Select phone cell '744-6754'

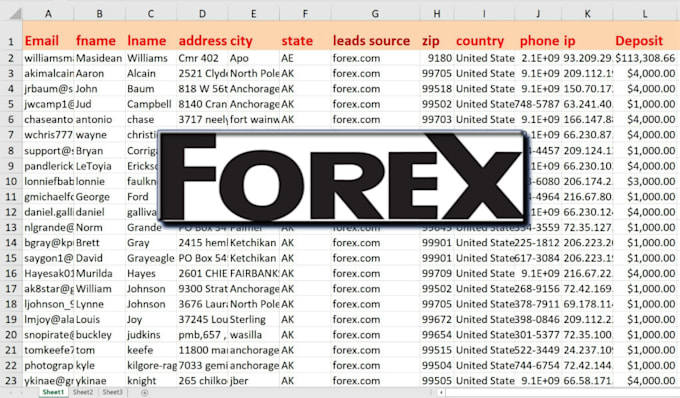[x=538, y=365]
